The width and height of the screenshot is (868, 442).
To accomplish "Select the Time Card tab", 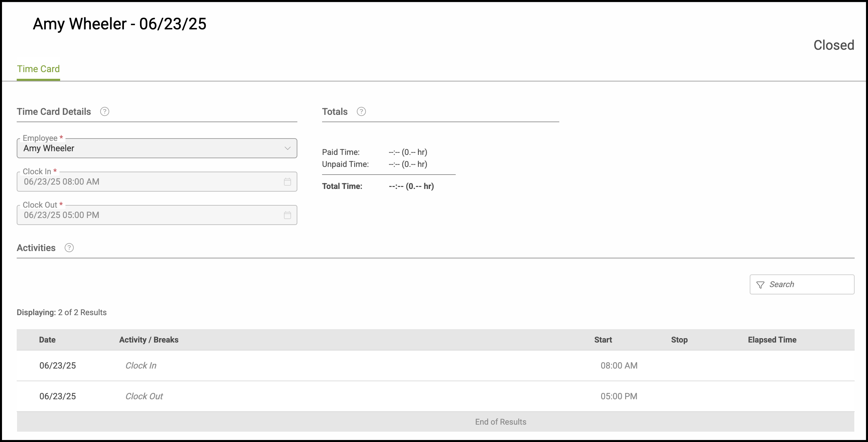I will pyautogui.click(x=38, y=69).
